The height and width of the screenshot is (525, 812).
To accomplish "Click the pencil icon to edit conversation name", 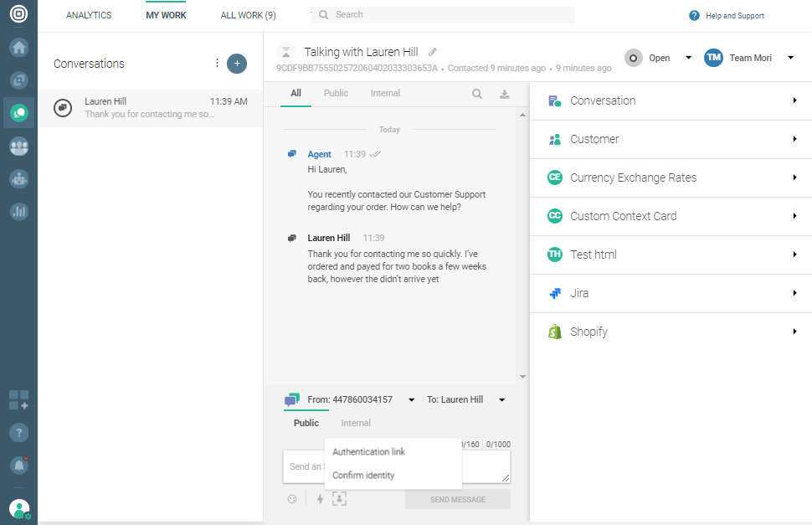I will 433,52.
